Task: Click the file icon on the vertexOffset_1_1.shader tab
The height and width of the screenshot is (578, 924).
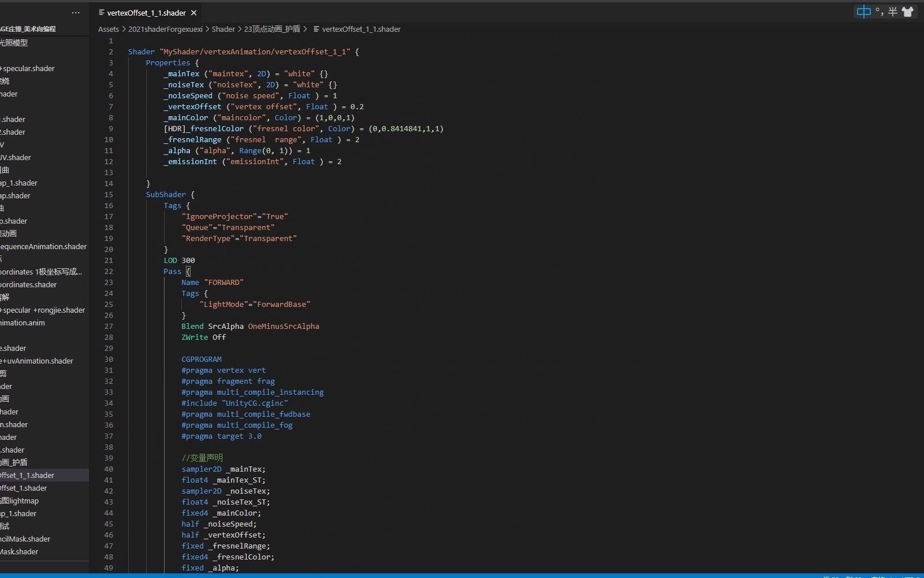Action: pyautogui.click(x=102, y=13)
